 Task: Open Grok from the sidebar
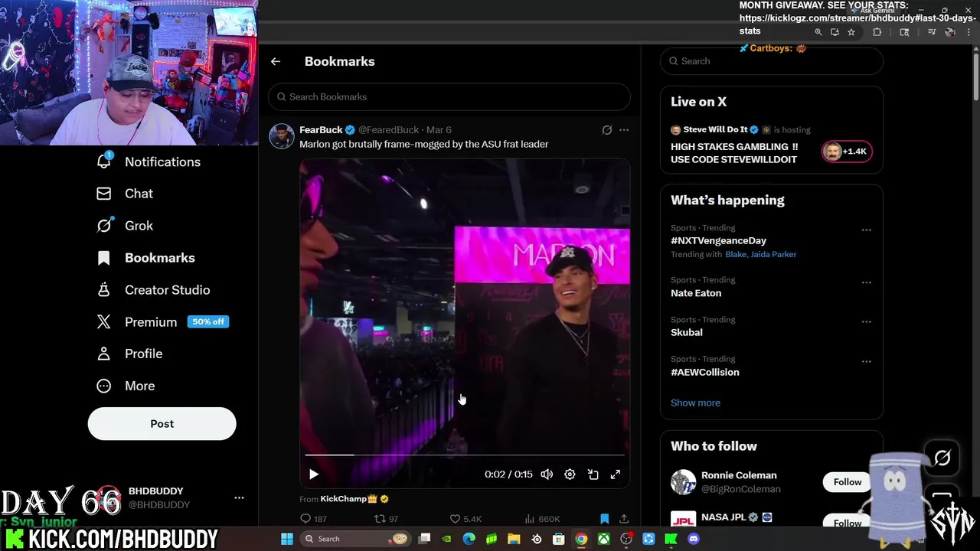click(x=126, y=226)
